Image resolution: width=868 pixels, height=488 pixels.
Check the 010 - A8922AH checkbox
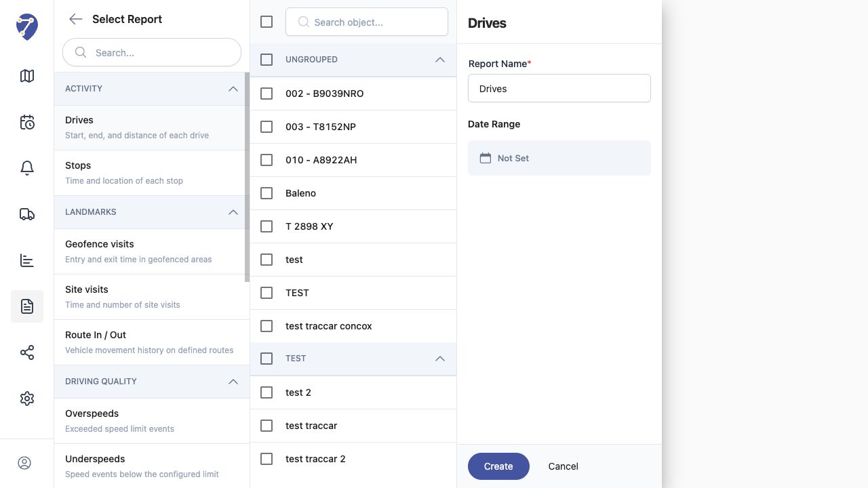point(267,160)
